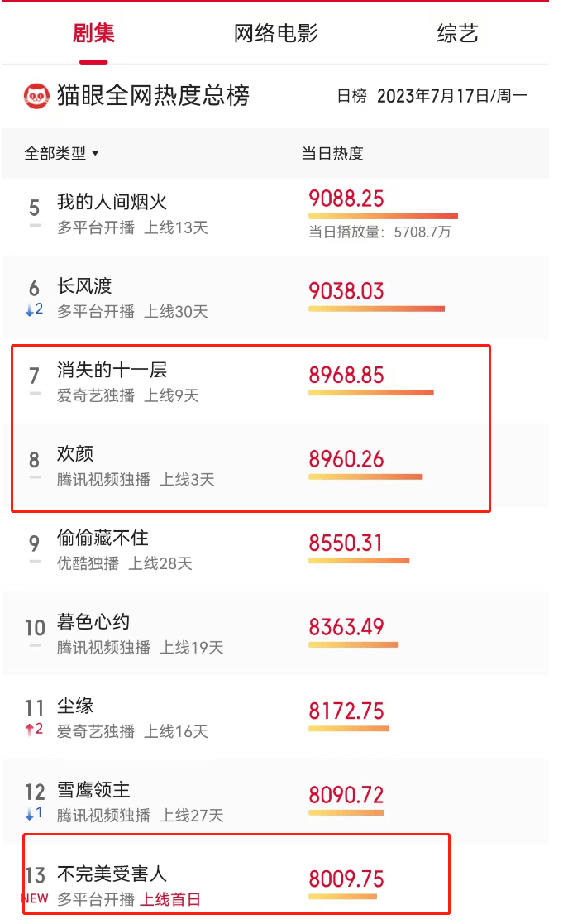Click the red up arrow under rank 11
Screen dimensions: 563x924
(29, 730)
